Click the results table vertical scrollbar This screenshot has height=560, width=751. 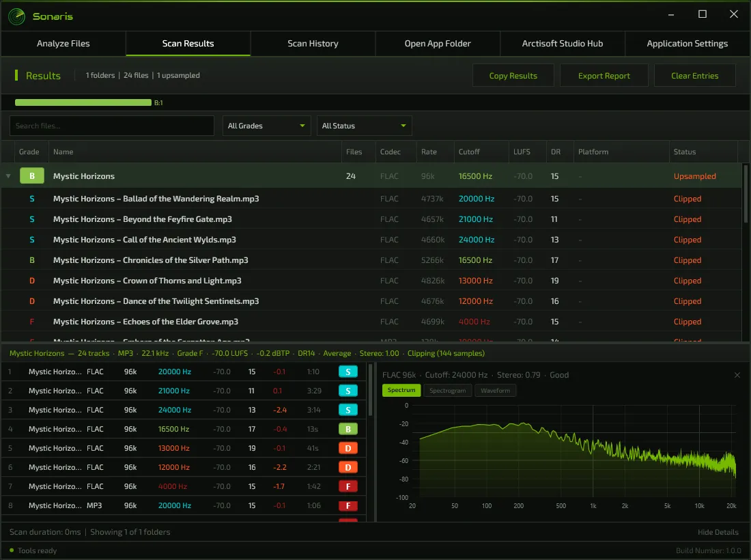coord(746,193)
